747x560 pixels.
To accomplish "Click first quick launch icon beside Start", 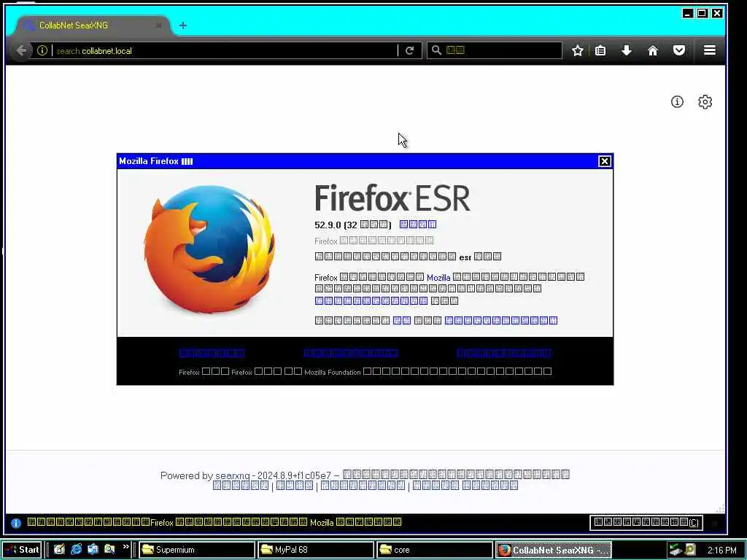I will tap(59, 550).
